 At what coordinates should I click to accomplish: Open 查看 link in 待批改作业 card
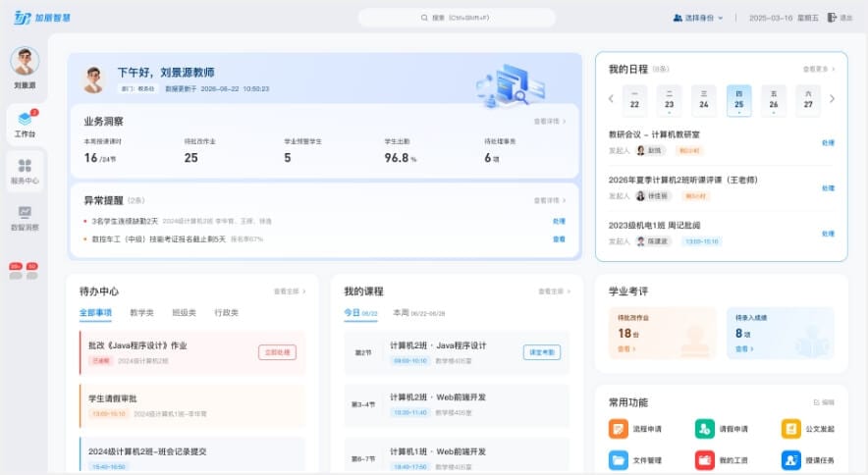click(x=626, y=349)
